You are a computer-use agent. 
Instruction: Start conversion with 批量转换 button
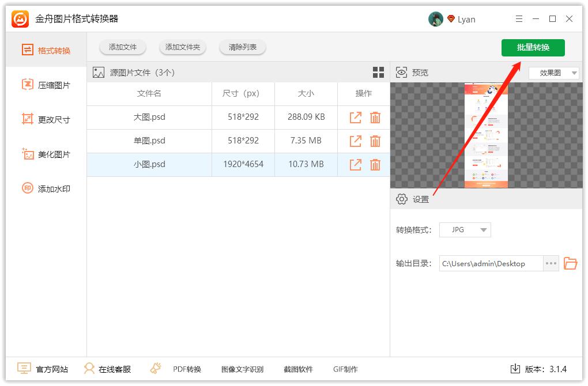533,48
